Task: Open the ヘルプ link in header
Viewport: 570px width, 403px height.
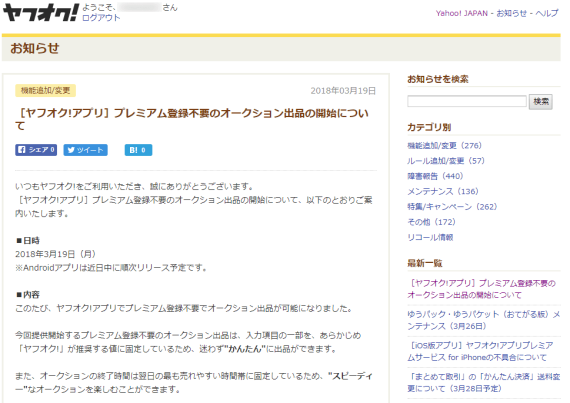Action: [547, 13]
